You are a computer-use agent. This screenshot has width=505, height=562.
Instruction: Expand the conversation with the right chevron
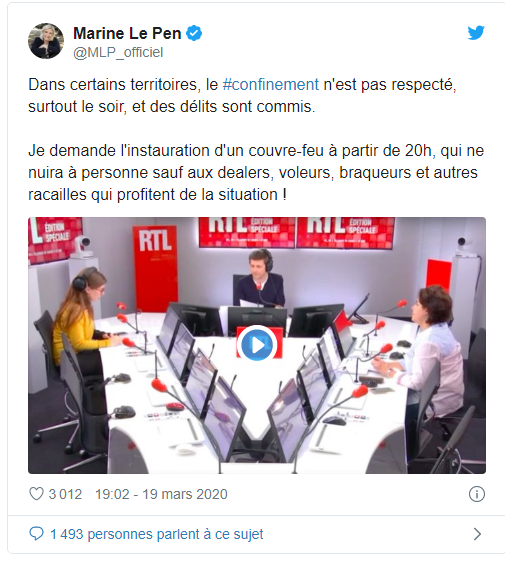coord(477,534)
